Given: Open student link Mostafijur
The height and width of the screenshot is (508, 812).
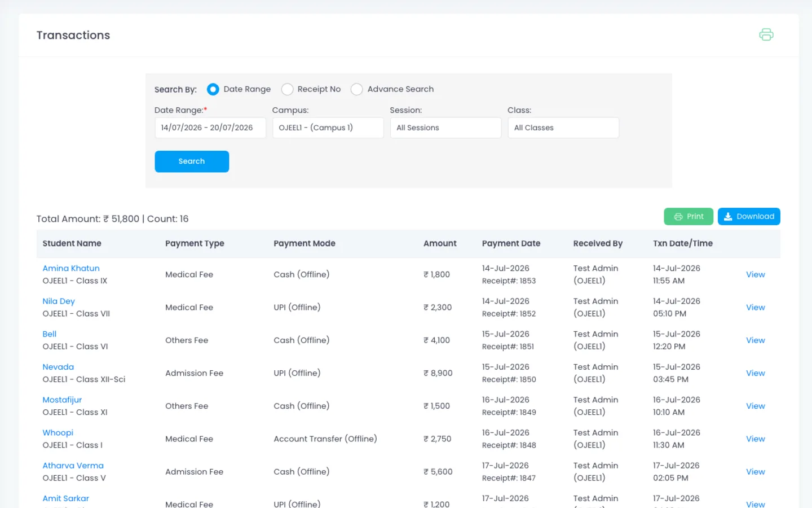Looking at the screenshot, I should click(x=62, y=400).
